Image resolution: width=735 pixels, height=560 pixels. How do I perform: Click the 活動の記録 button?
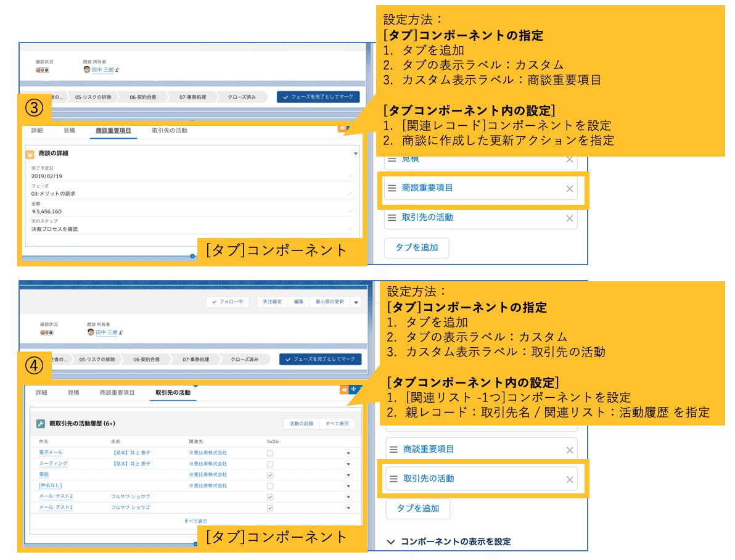click(302, 424)
